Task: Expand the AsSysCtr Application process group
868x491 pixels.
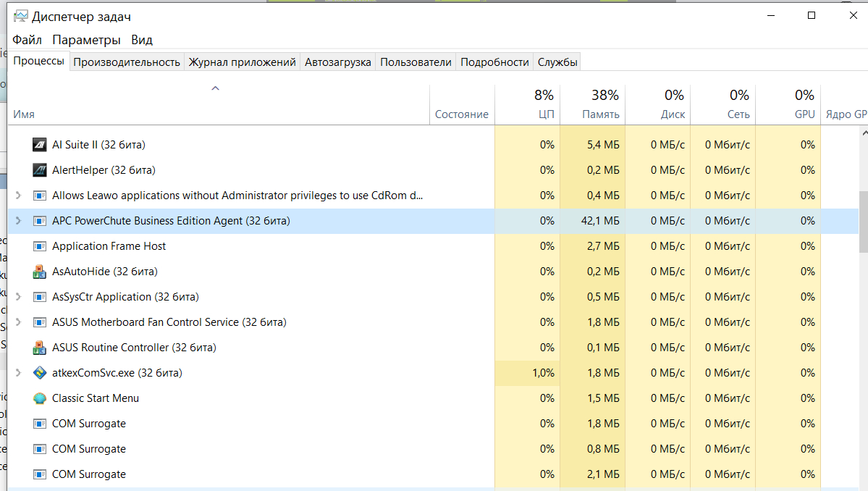Action: coord(18,297)
